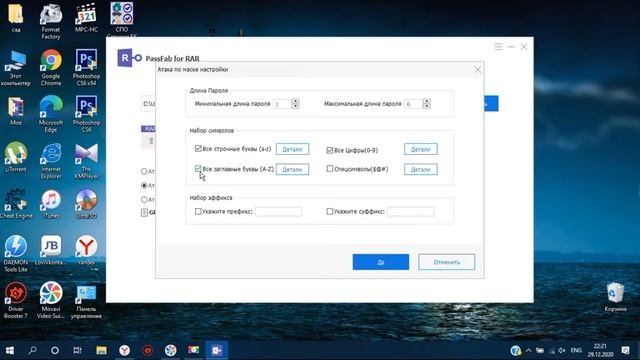Confirm settings with Да button
This screenshot has height=360, width=640.
pyautogui.click(x=381, y=262)
